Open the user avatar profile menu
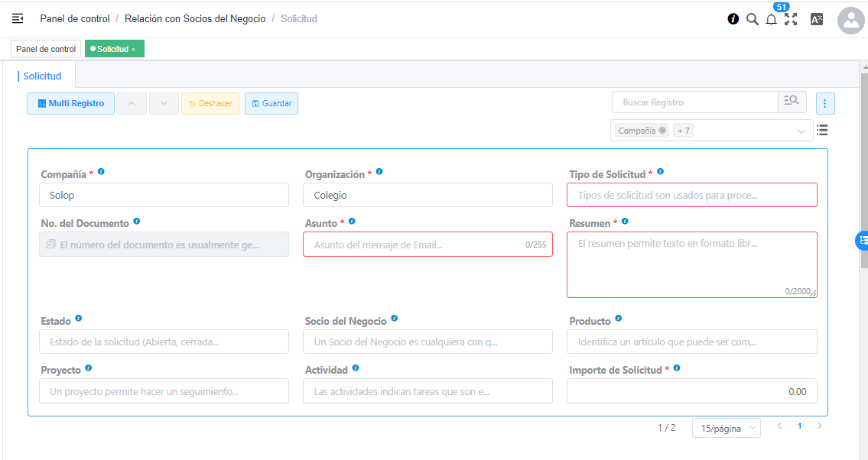 [850, 21]
